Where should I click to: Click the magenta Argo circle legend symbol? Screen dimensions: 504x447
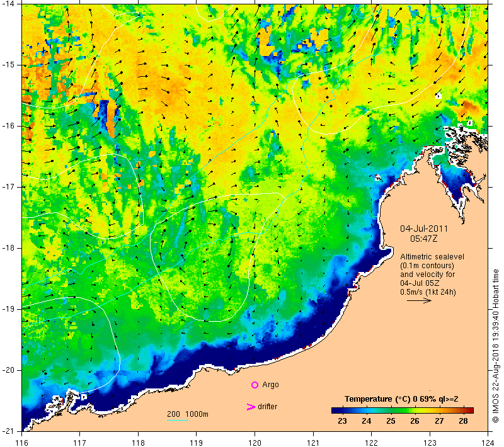coord(255,385)
